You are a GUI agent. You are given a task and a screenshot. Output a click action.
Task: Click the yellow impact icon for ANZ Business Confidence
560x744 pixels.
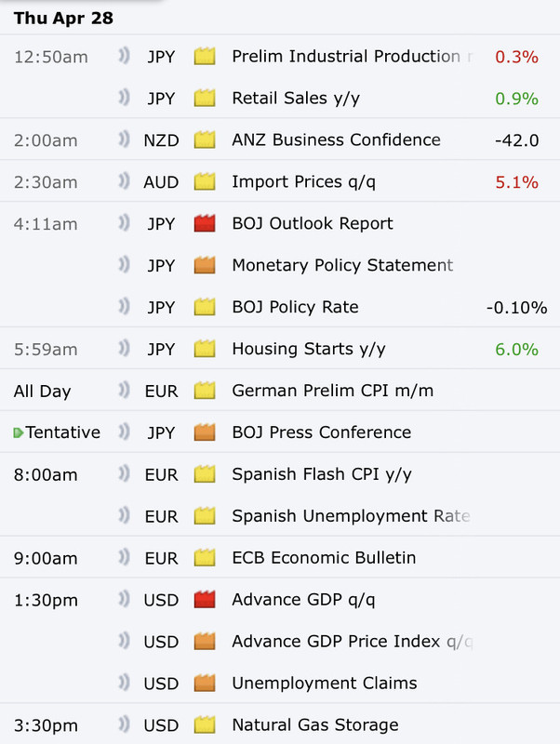click(205, 140)
